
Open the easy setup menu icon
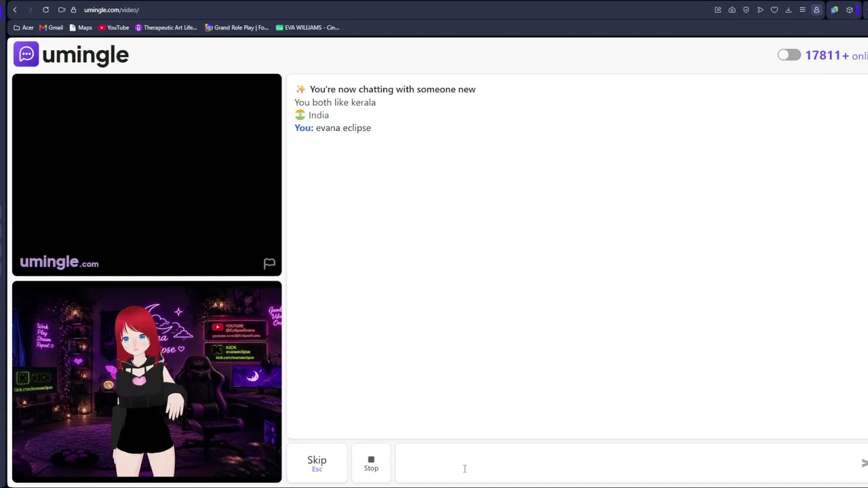802,9
